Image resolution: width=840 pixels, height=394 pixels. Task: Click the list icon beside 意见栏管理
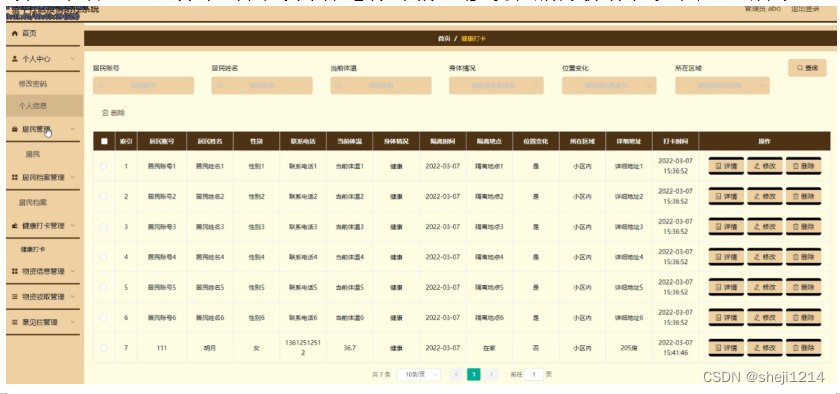(x=15, y=322)
